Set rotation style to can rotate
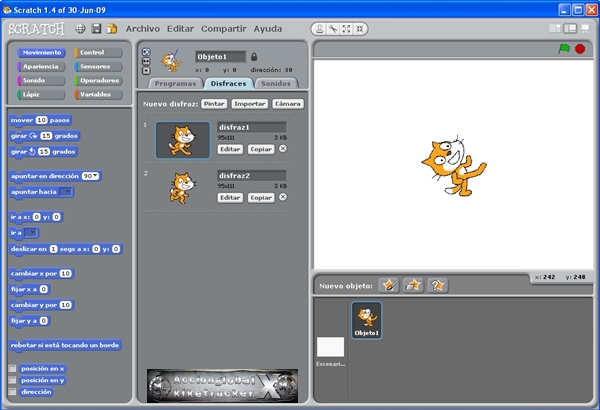The height and width of the screenshot is (410, 600). point(146,52)
